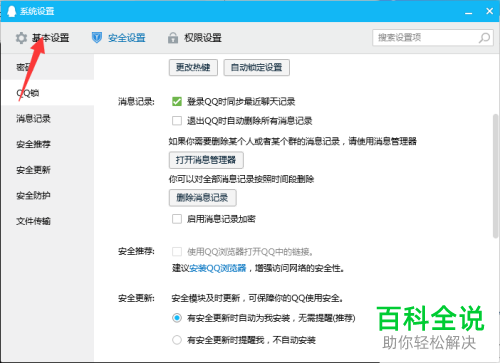Enable 启用消息记录加密 checkbox
Viewport: 500px width, 363px height.
pyautogui.click(x=177, y=219)
